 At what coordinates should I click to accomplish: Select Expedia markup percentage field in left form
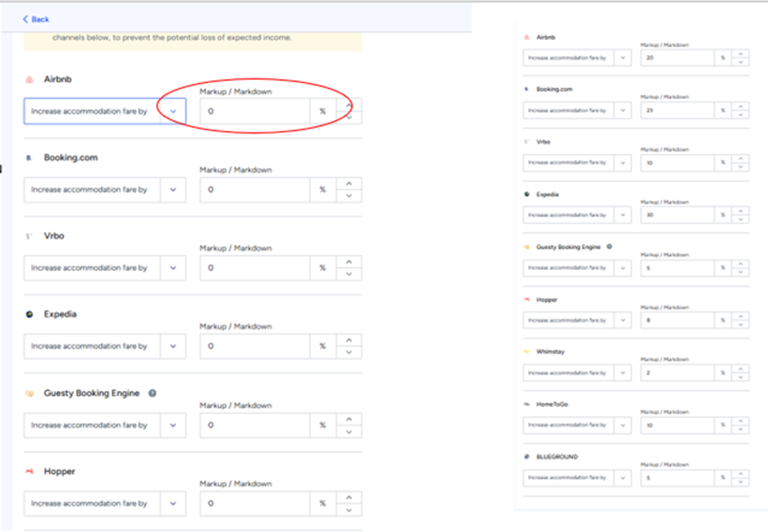[x=254, y=346]
